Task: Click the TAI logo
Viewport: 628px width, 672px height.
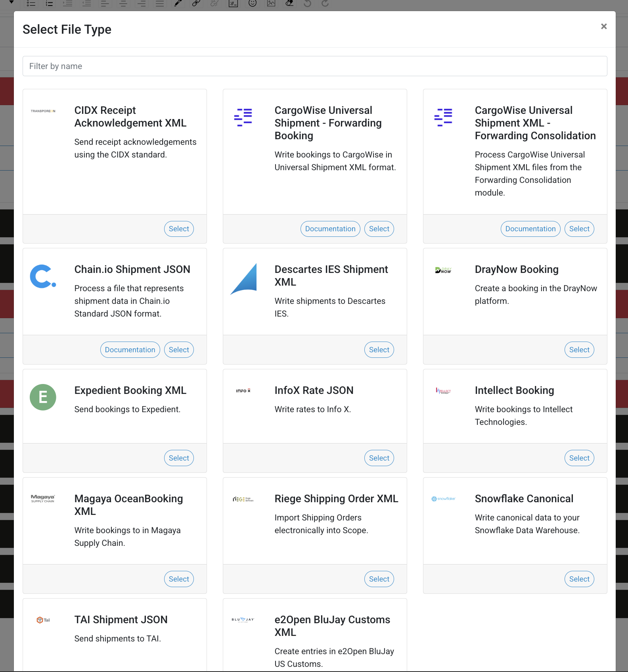Action: pyautogui.click(x=43, y=620)
